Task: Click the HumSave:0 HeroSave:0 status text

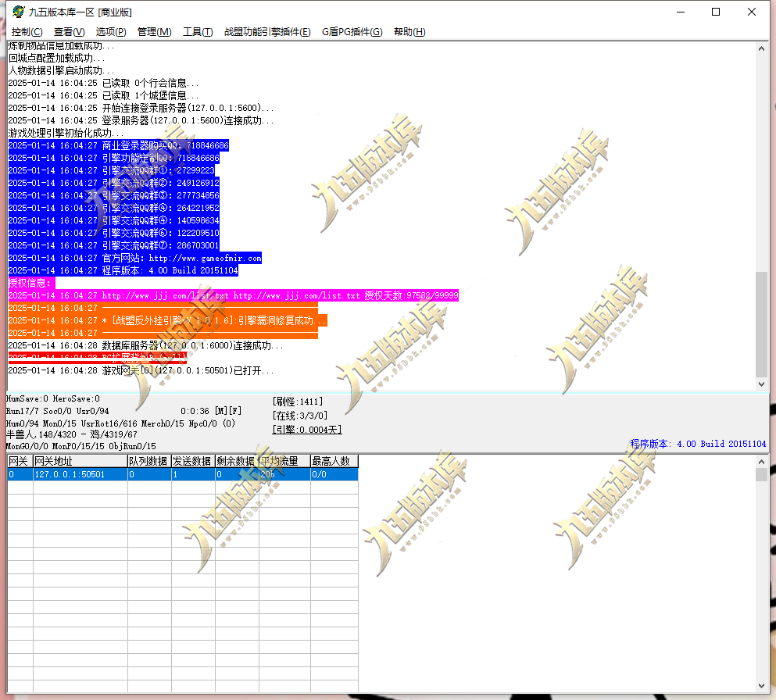Action: pyautogui.click(x=53, y=398)
